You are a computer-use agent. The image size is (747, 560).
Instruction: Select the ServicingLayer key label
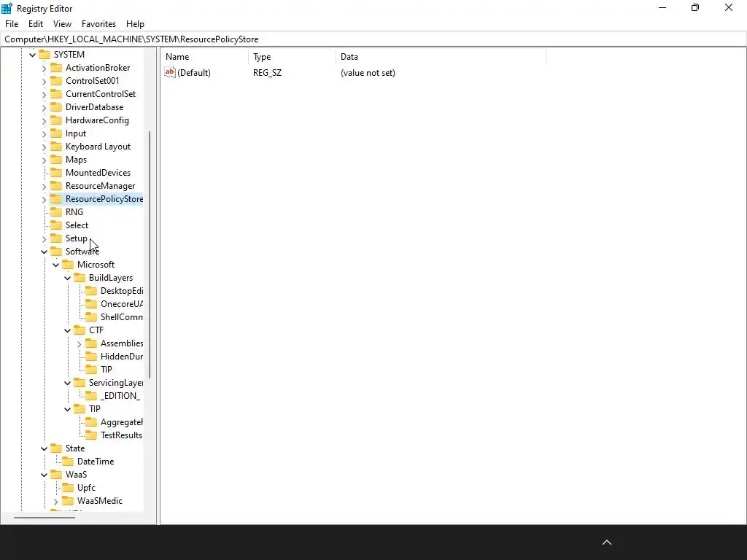tap(116, 382)
